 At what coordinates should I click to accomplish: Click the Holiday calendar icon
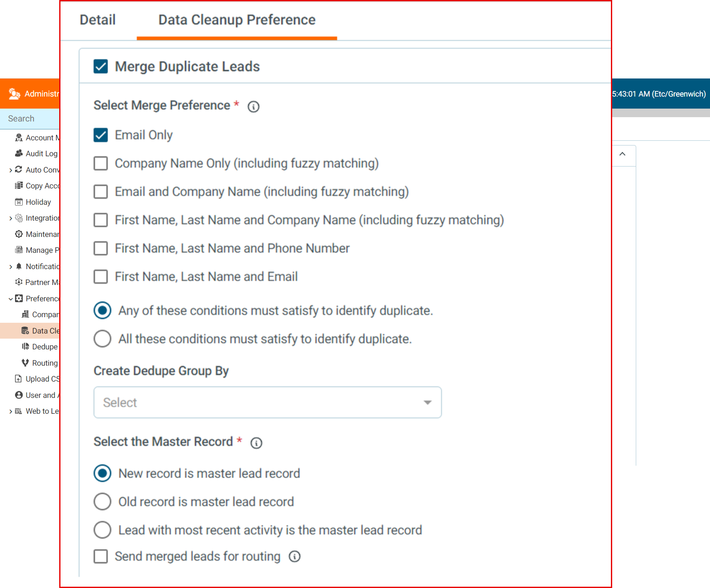19,202
